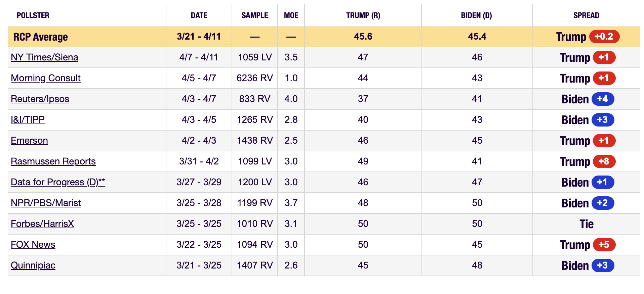Open the I&I/TIPP poll link
The height and width of the screenshot is (294, 644).
tap(28, 120)
